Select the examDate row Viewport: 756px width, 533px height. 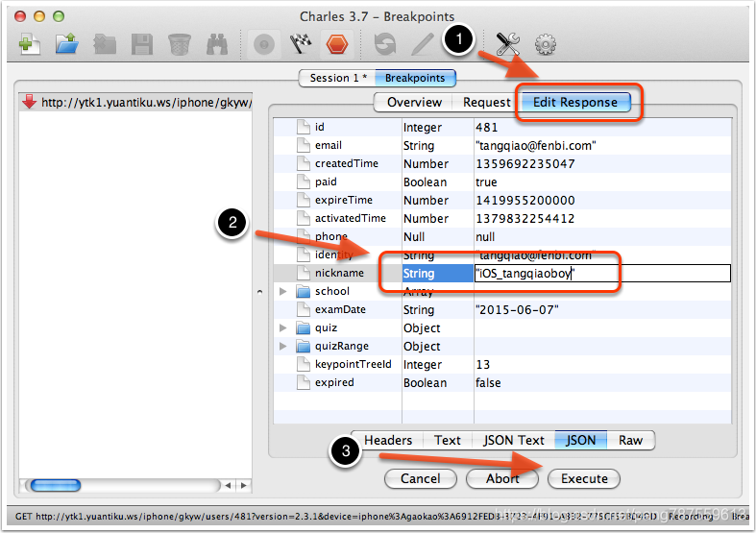coord(502,309)
